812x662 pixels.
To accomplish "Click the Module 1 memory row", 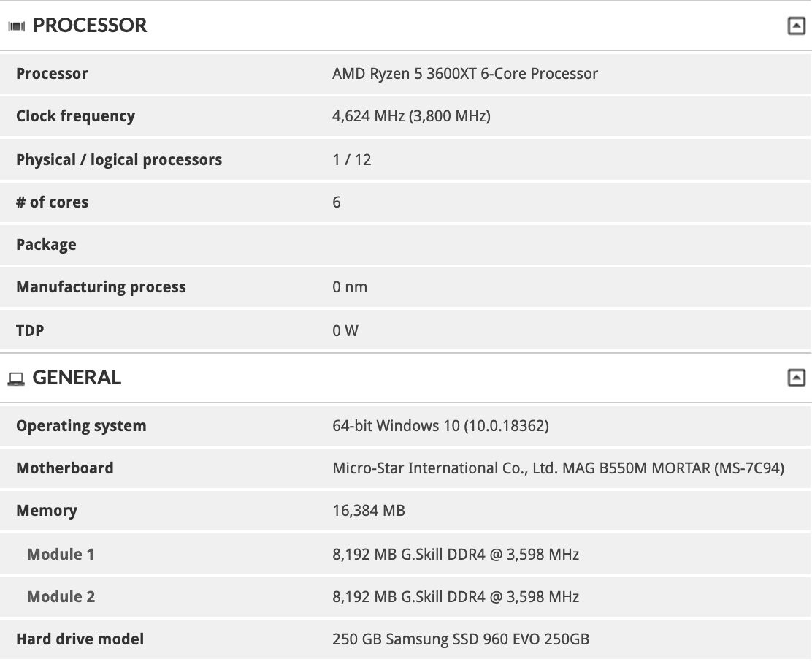I will [406, 555].
